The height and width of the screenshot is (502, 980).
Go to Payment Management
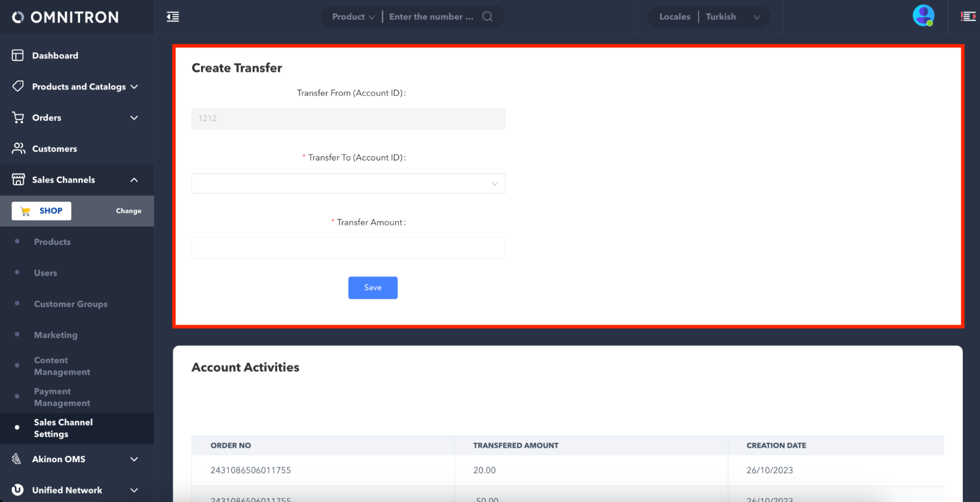click(62, 397)
